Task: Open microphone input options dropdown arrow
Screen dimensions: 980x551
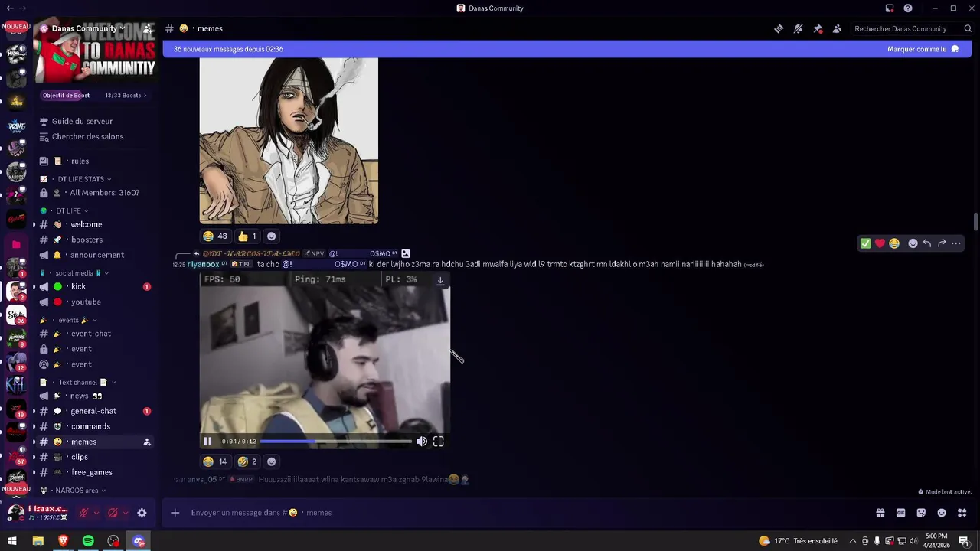Action: point(96,513)
